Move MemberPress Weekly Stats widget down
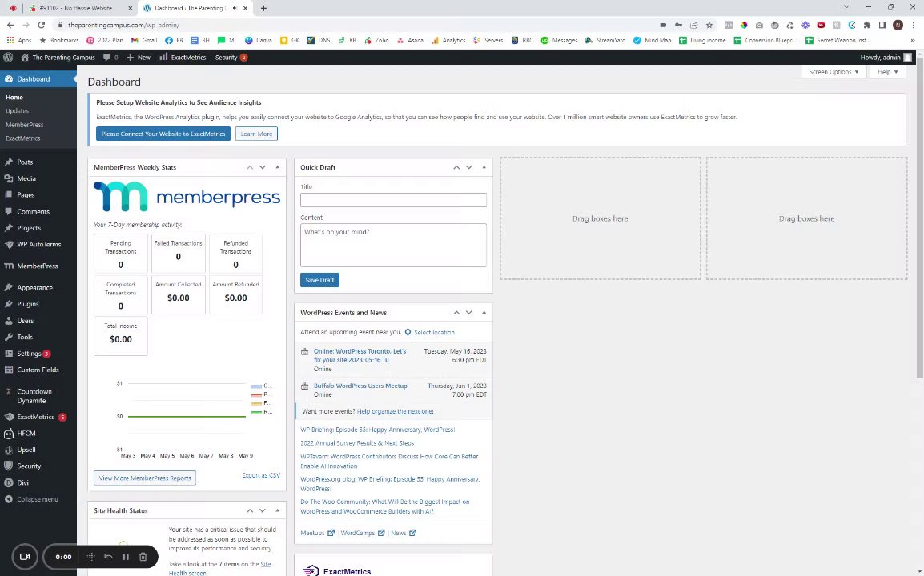Viewport: 924px width, 576px height. 263,167
